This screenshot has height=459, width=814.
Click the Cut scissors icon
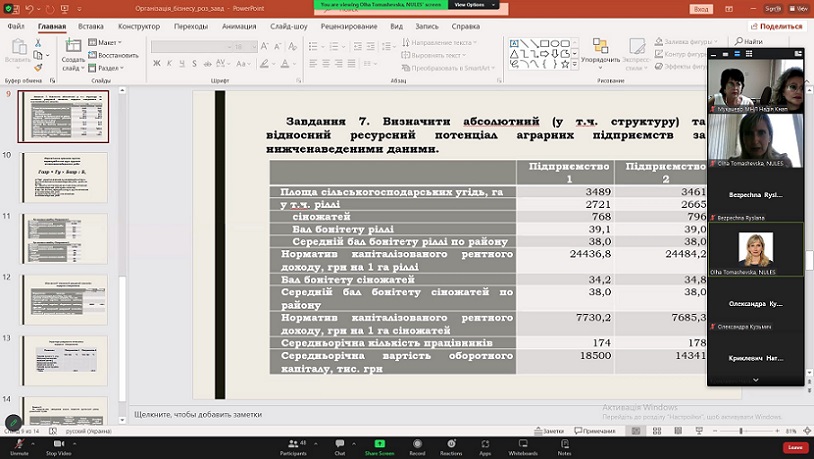[38, 43]
